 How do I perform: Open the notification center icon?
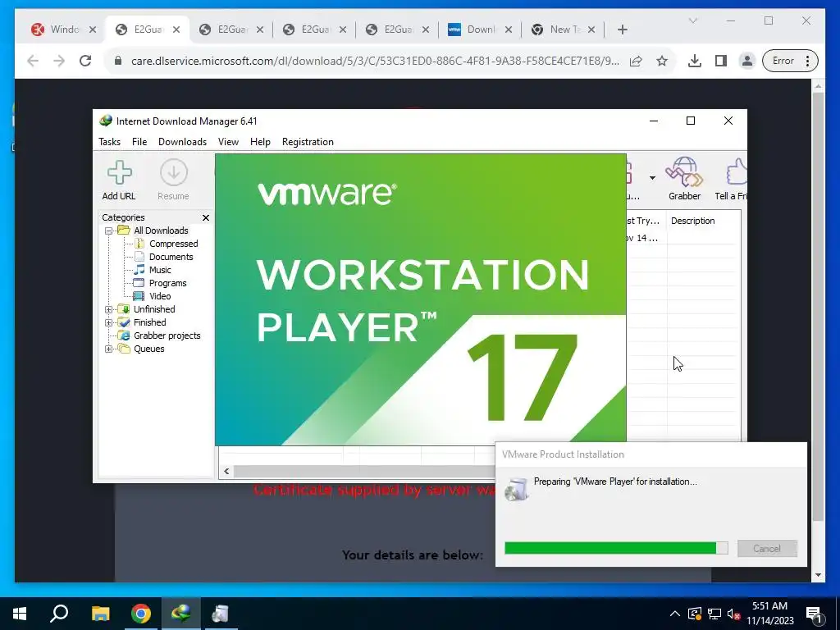click(815, 615)
